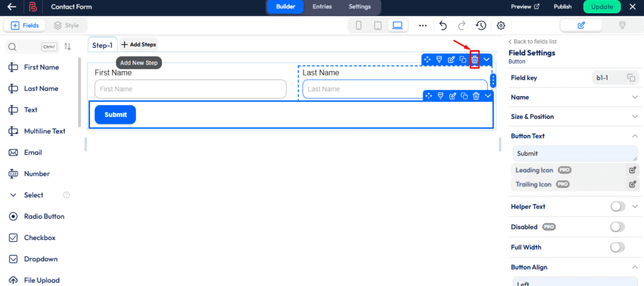Click the Last Name input in form
This screenshot has height=286, width=644.
[x=395, y=89]
